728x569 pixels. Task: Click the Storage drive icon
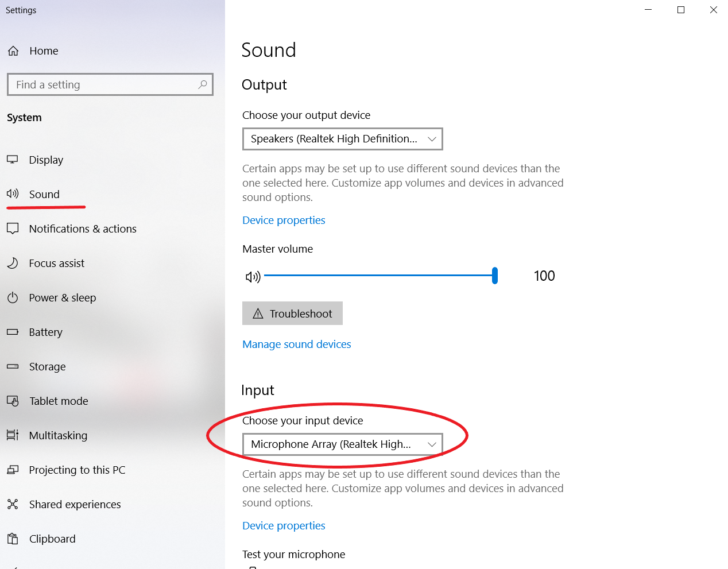pos(13,366)
